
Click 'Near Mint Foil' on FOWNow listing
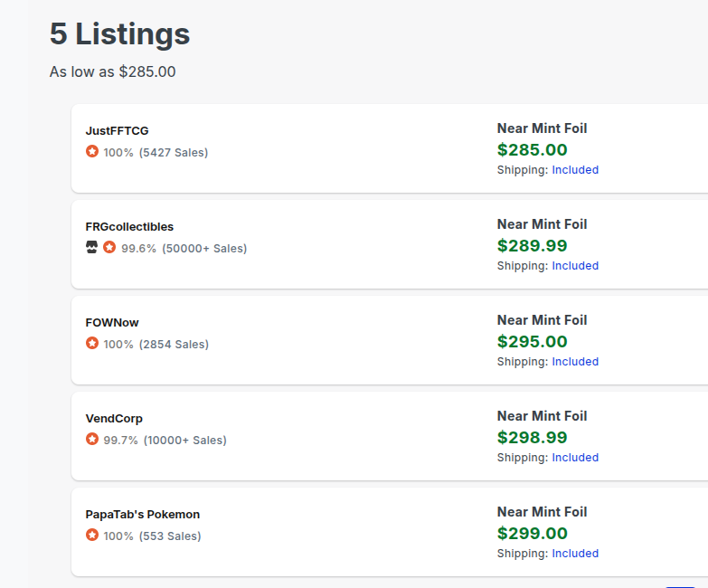[542, 320]
